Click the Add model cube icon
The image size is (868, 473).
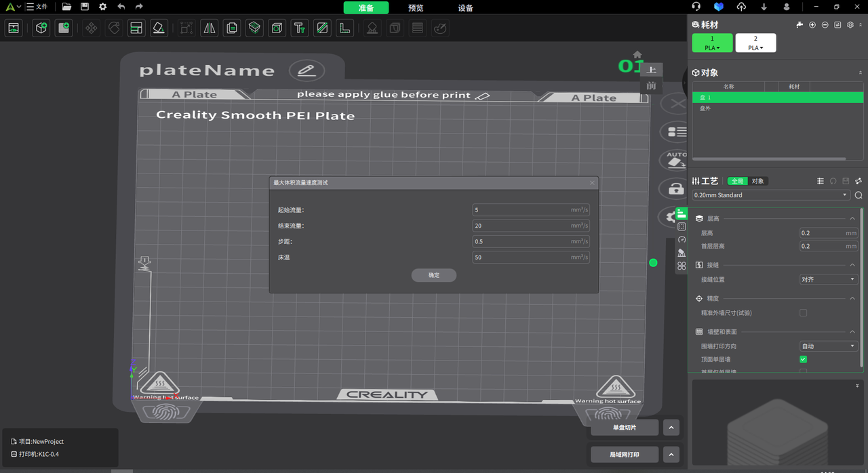click(41, 28)
